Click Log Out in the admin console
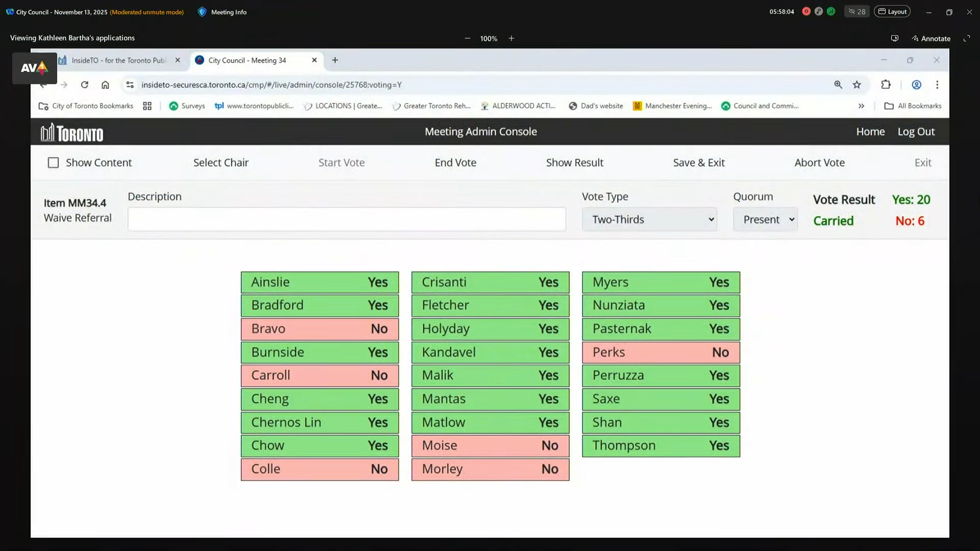Image resolution: width=980 pixels, height=551 pixels. tap(916, 132)
